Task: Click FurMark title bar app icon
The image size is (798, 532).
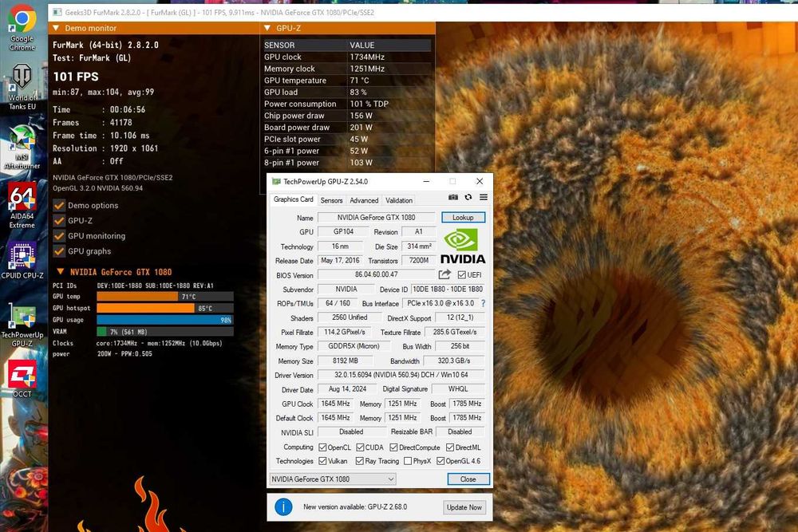Action: (x=57, y=12)
